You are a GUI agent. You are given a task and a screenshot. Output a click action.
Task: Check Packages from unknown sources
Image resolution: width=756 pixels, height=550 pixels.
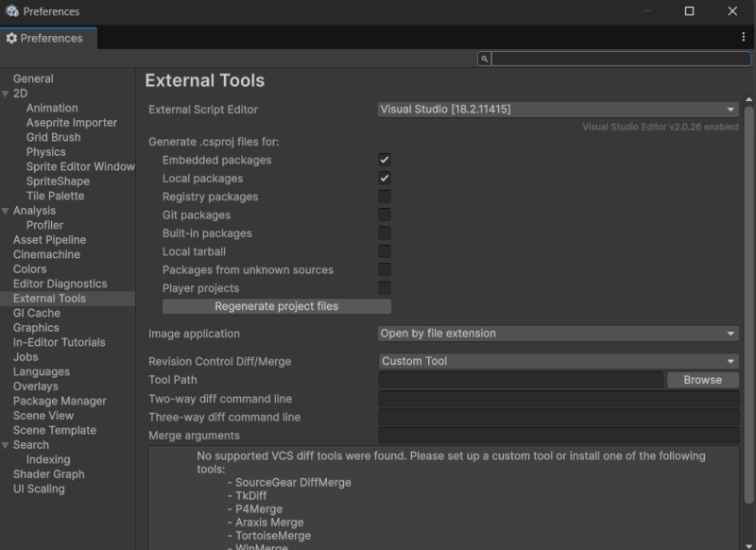coord(385,270)
